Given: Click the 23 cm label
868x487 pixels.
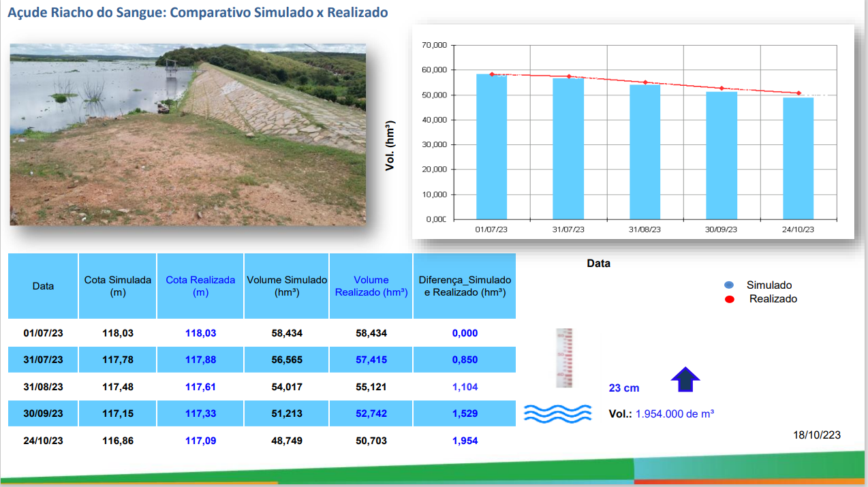Looking at the screenshot, I should [624, 388].
